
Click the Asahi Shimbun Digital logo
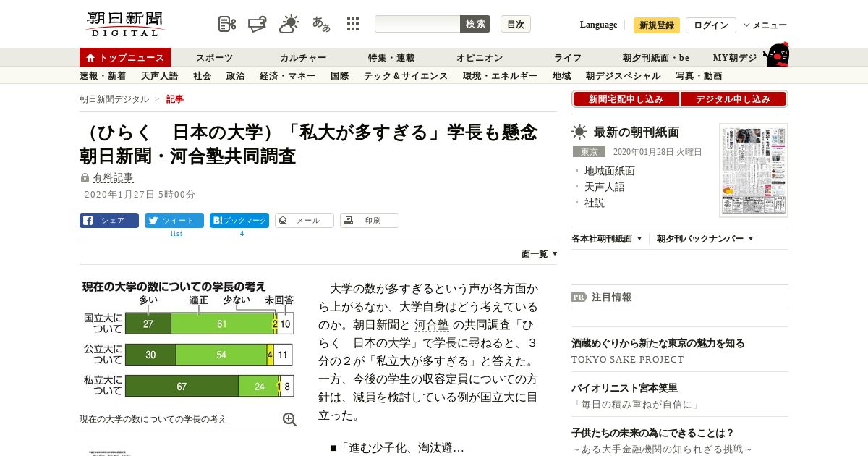pos(125,24)
